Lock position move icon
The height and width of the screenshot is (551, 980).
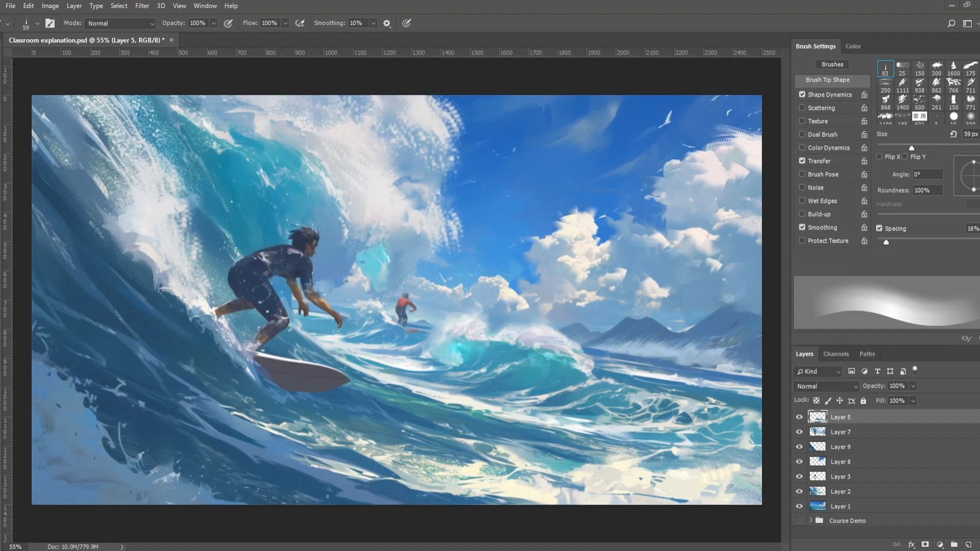tap(840, 401)
